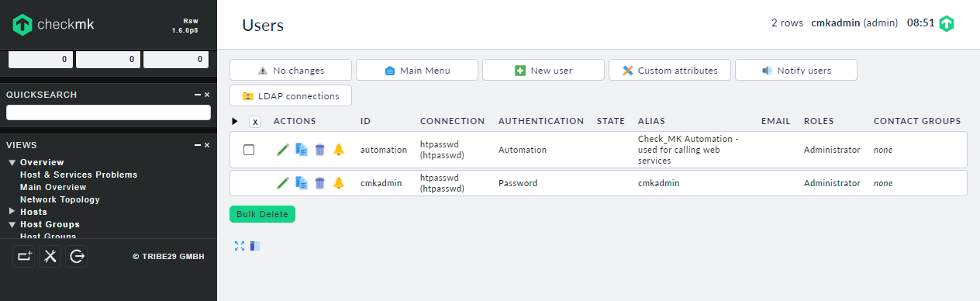
Task: Click the add snapin icon in sidebar footer
Action: pyautogui.click(x=24, y=256)
